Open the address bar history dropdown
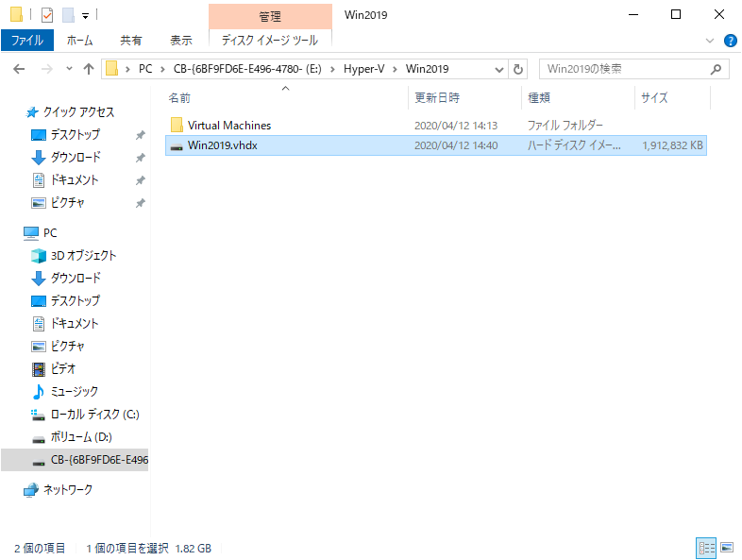Viewport: 742px width, 560px height. tap(498, 70)
